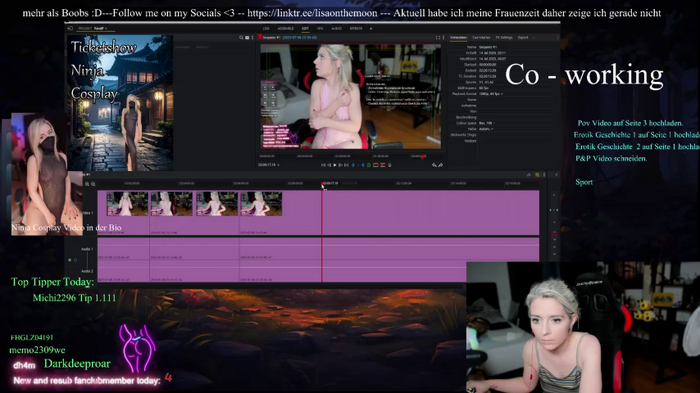Click the exit project icon in Lightworks
The image size is (700, 393).
[70, 28]
